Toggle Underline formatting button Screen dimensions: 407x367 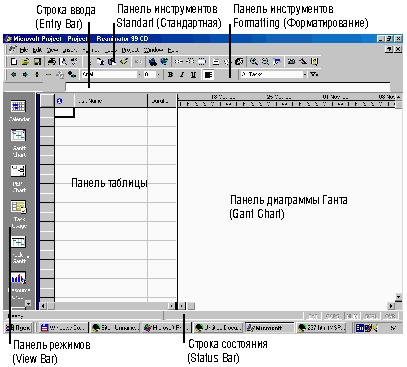click(x=193, y=75)
